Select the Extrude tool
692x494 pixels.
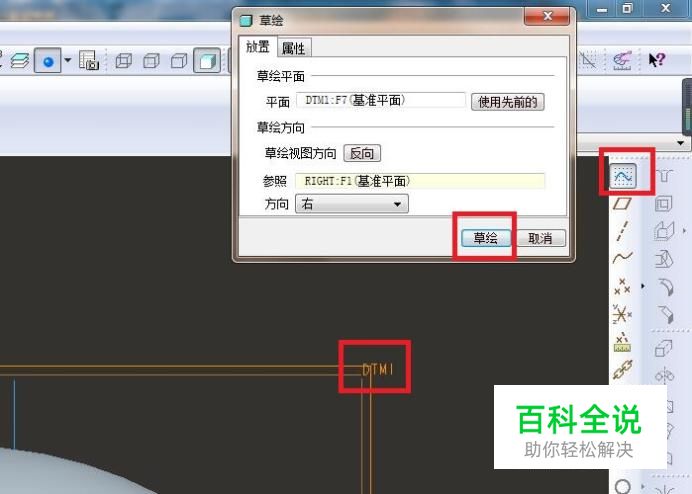point(664,348)
